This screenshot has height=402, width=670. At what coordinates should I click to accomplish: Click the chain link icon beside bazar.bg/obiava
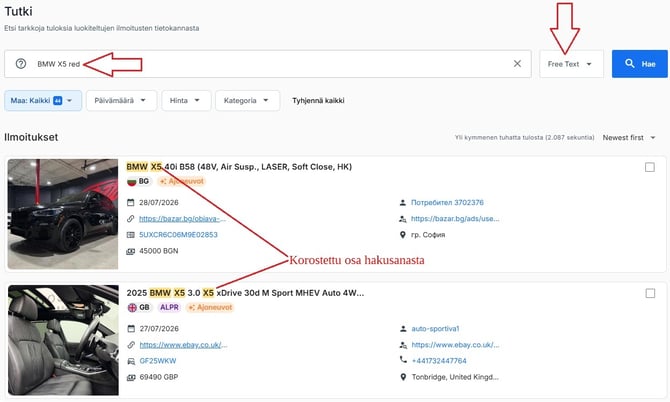(131, 219)
